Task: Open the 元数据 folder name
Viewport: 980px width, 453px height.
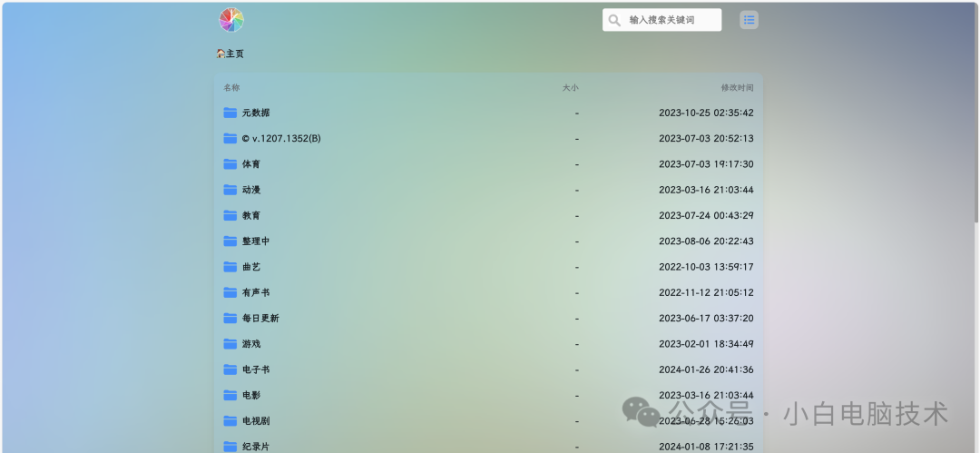Action: click(x=256, y=113)
